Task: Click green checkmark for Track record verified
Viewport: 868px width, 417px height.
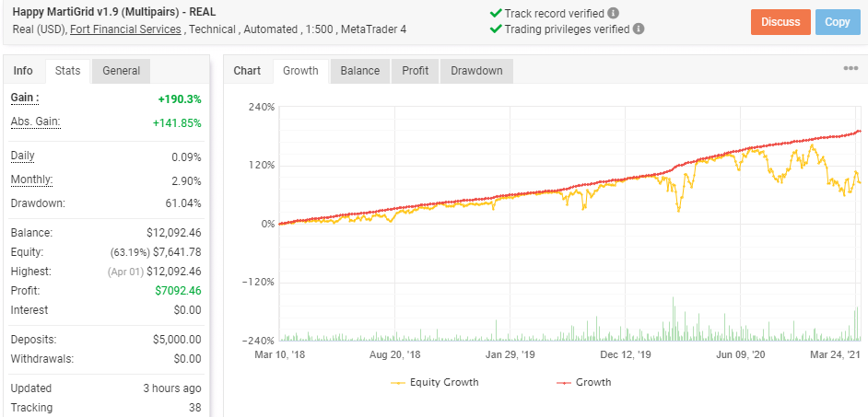Action: click(496, 13)
